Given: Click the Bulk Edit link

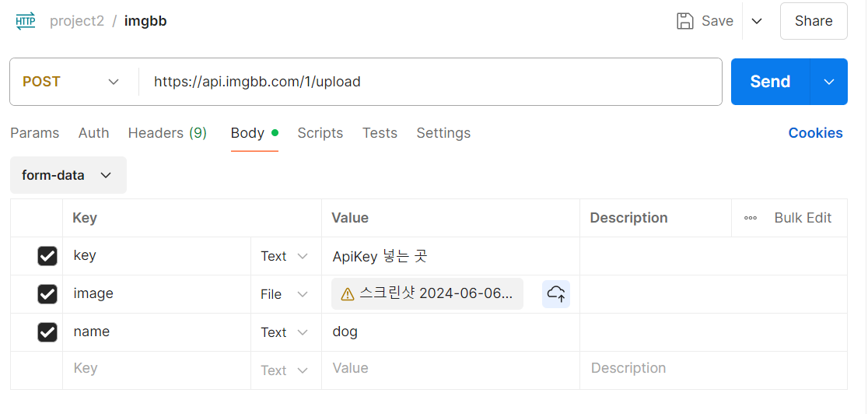Looking at the screenshot, I should click(803, 218).
